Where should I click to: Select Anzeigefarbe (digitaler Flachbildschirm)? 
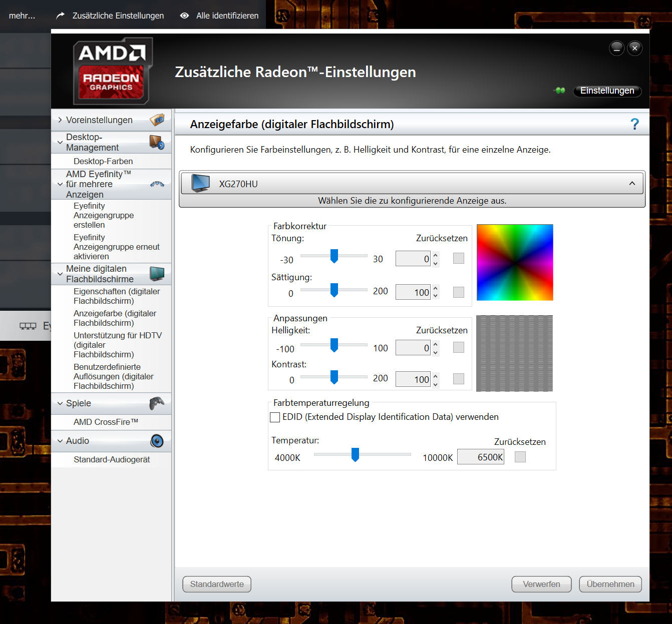tap(115, 318)
